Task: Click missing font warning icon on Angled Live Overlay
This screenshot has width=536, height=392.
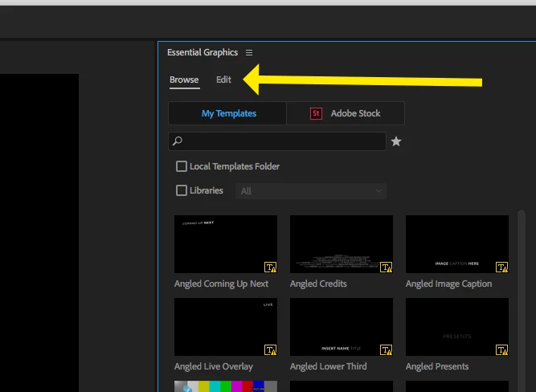Action: click(270, 350)
